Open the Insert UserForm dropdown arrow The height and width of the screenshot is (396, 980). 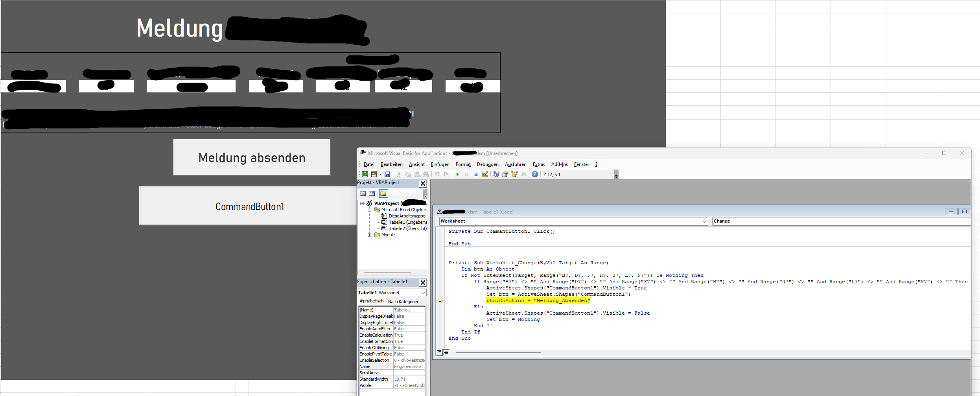380,174
